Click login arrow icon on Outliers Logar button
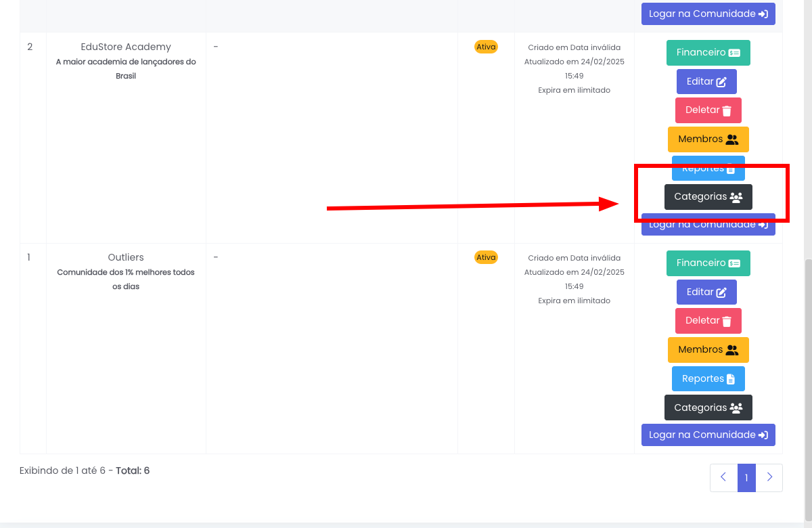Viewport: 812px width, 528px height. point(763,435)
